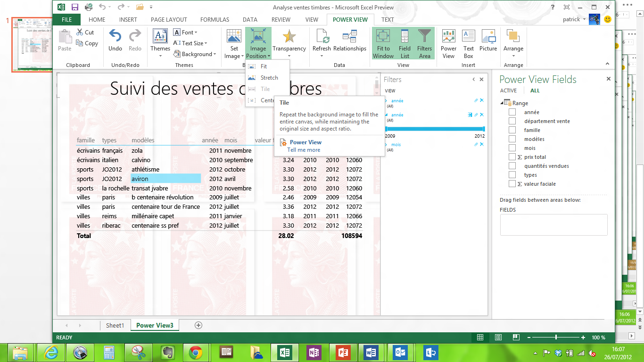This screenshot has width=644, height=362.
Task: Toggle the Filters Area button
Action: click(424, 43)
